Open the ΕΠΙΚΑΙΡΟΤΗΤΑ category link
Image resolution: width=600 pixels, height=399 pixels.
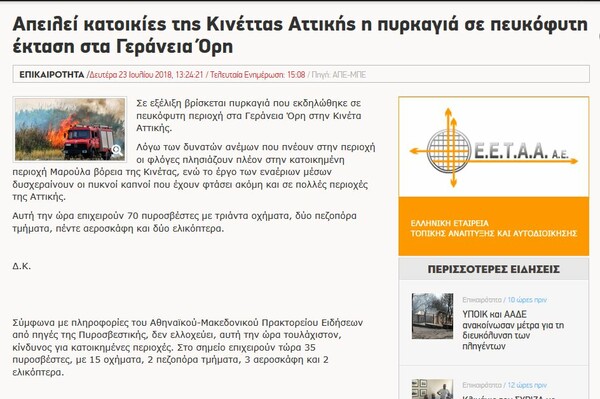[52, 75]
